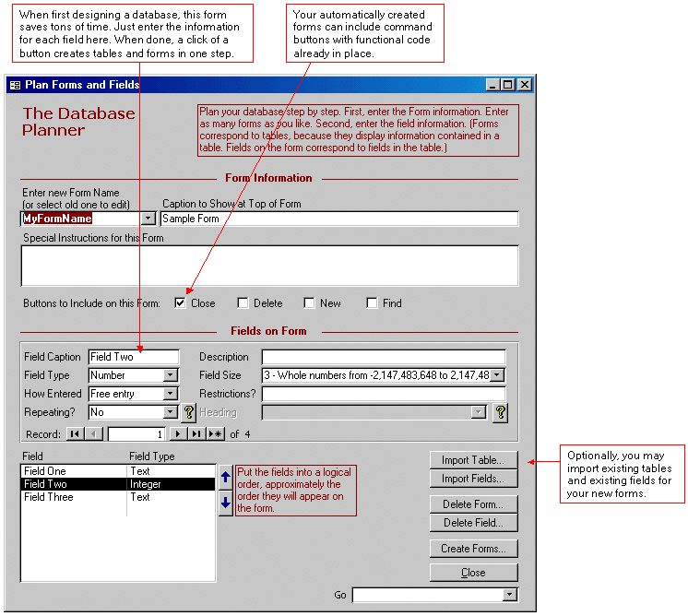Go to first record navigation button
This screenshot has width=688, height=616.
click(75, 433)
